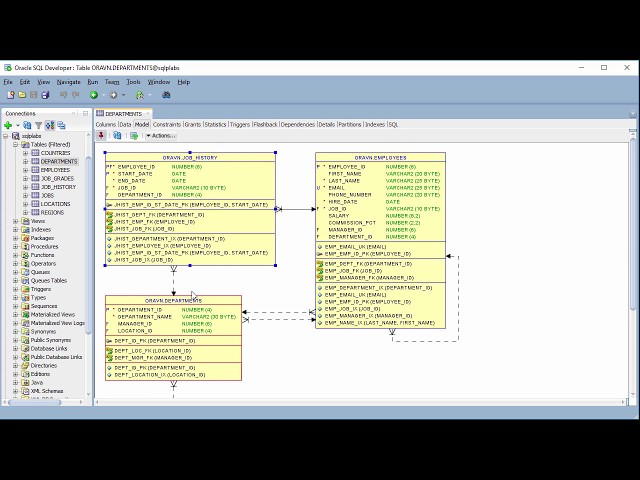640x480 pixels.
Task: Expand the COUNTRIES table node
Action: coord(25,153)
